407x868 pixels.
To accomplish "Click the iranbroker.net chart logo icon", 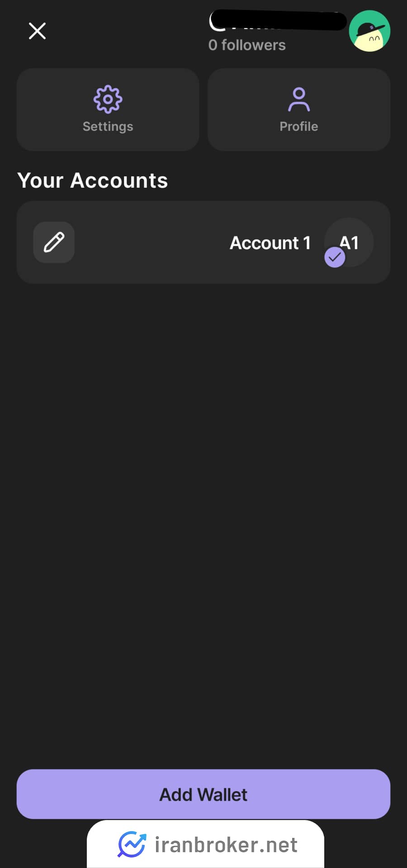I will tap(132, 844).
